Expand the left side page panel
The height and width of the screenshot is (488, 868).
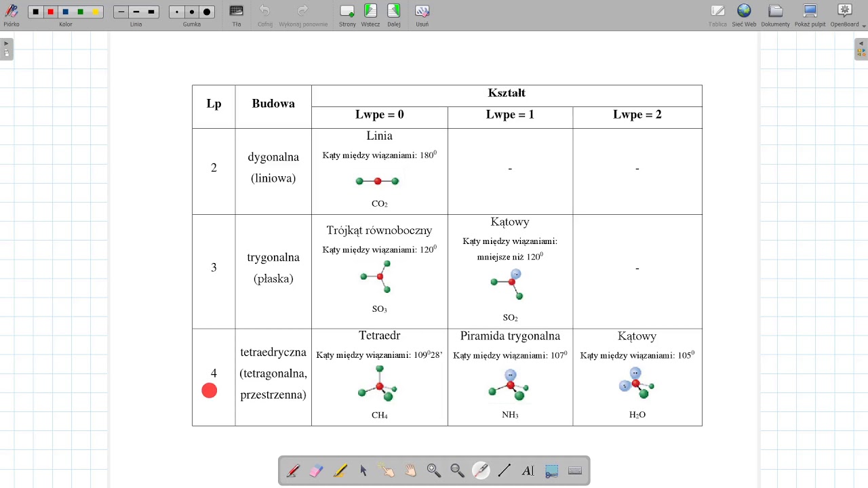tap(6, 49)
